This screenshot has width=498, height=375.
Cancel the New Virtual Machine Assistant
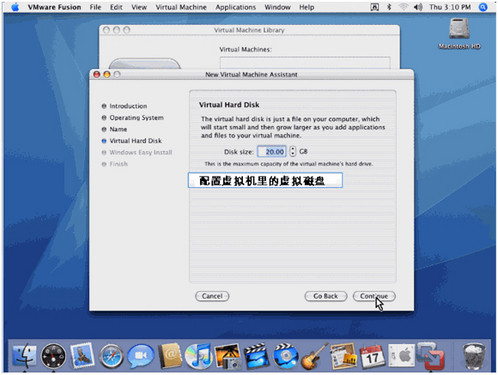click(x=212, y=296)
